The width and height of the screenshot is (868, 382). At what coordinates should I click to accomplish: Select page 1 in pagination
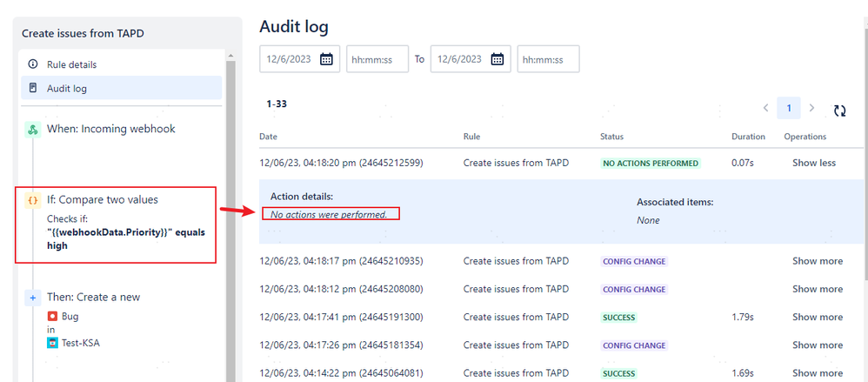pos(789,108)
